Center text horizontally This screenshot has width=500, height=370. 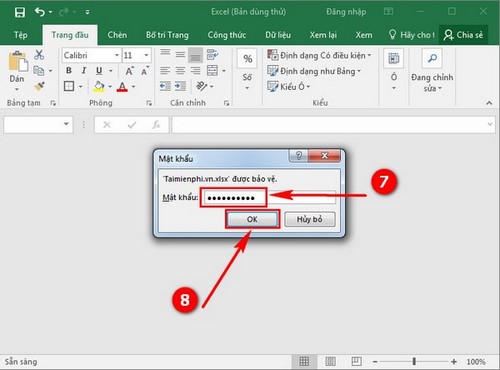pyautogui.click(x=180, y=71)
